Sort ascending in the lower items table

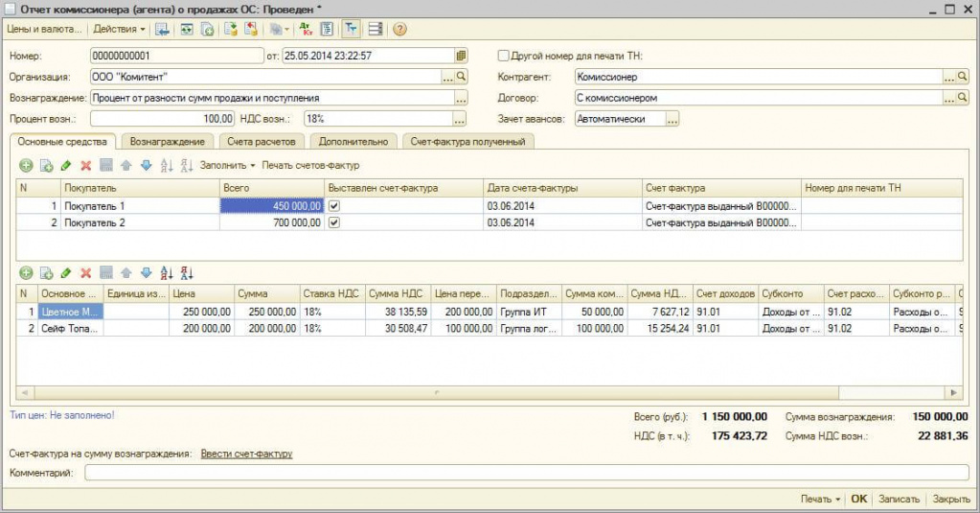point(167,273)
